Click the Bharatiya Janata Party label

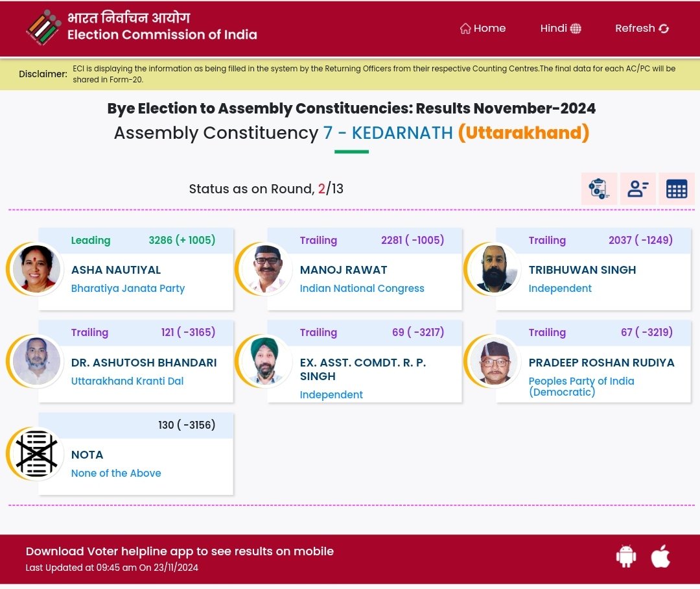pyautogui.click(x=128, y=289)
